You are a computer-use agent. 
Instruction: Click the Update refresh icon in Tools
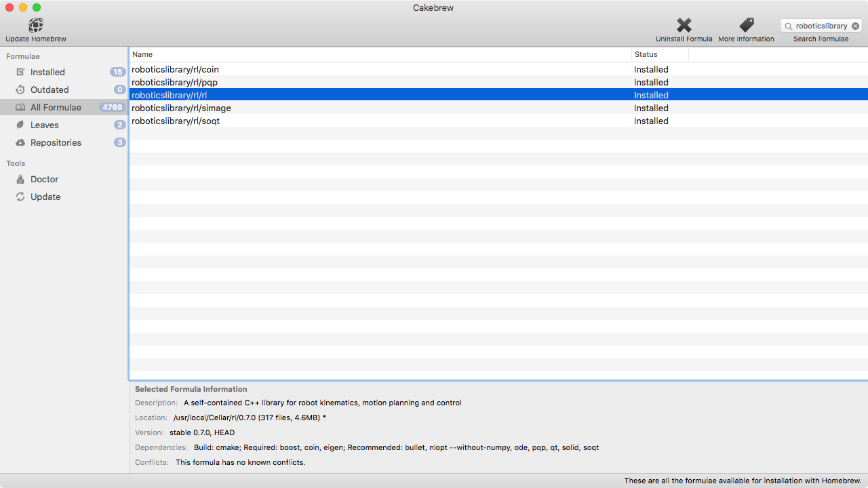pos(20,197)
